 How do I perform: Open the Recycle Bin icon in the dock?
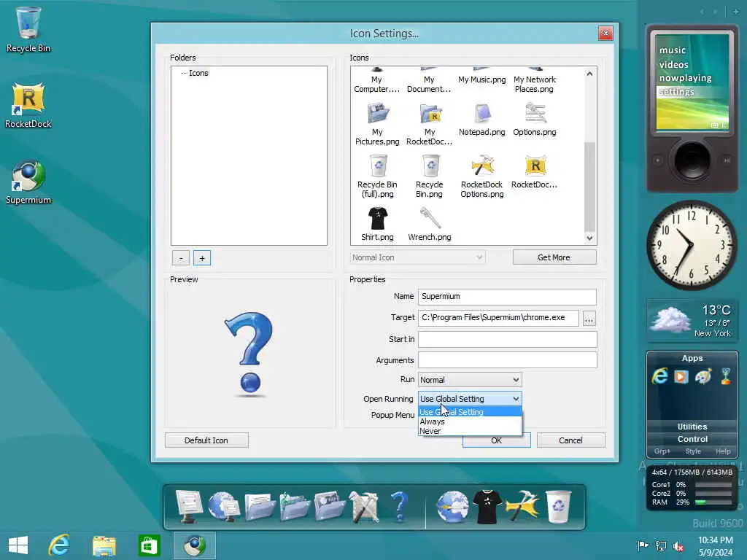(x=558, y=507)
